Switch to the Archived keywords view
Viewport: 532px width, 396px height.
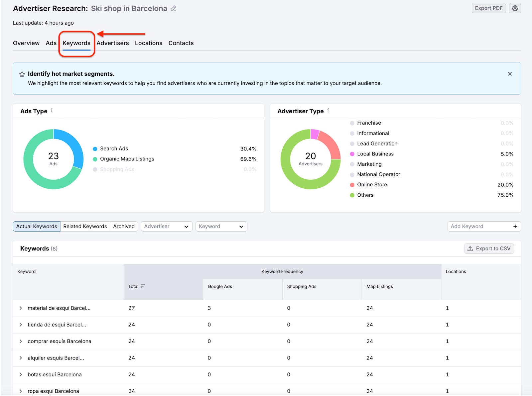(x=124, y=226)
